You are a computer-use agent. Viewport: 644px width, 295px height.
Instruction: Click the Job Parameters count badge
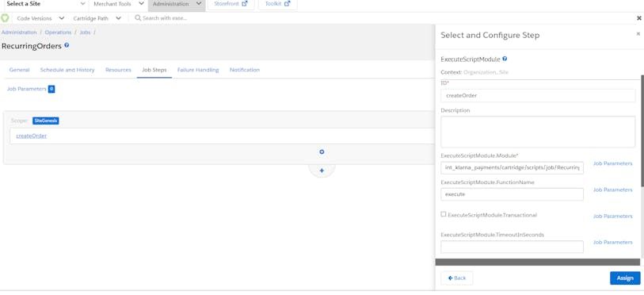51,89
